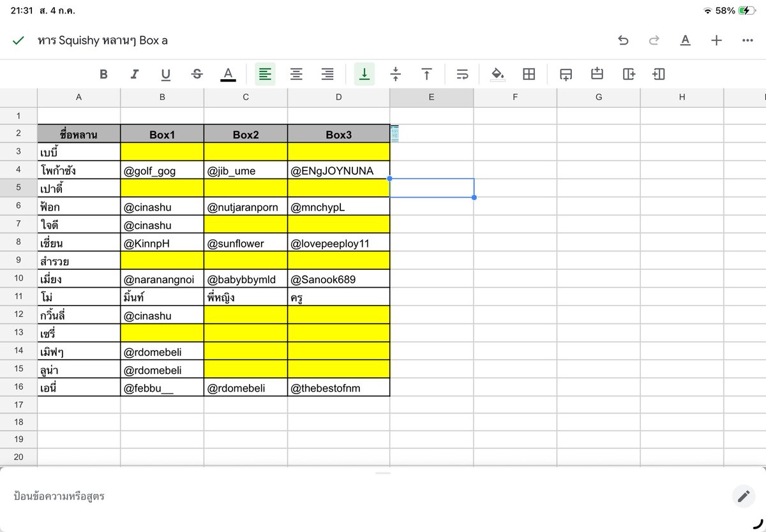Image resolution: width=766 pixels, height=532 pixels.
Task: Select the ชื่อหลาน header cell
Action: (79, 134)
